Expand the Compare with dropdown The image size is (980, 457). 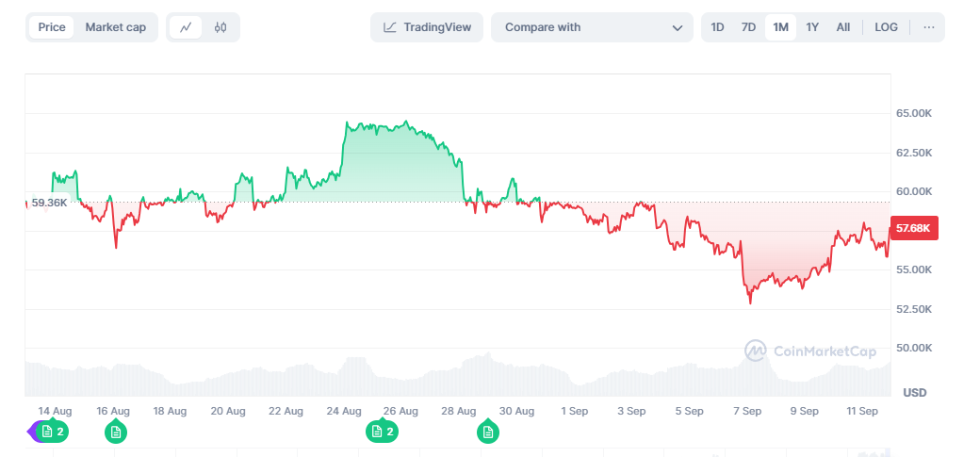pos(594,27)
